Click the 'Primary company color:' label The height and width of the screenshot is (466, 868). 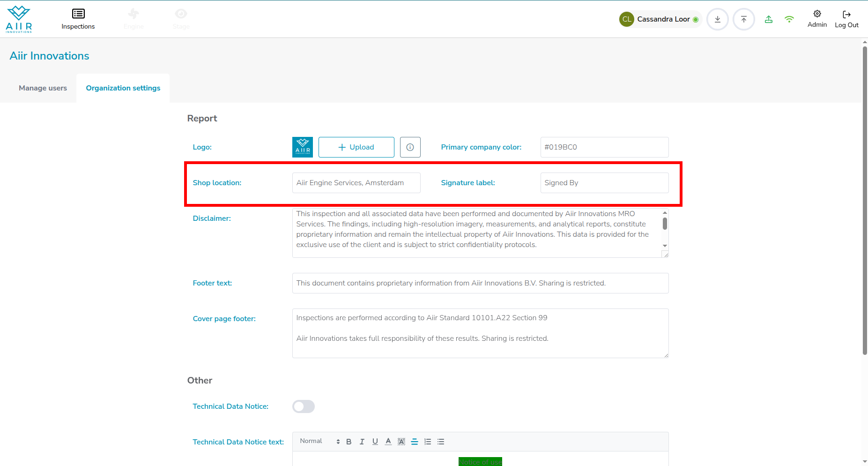pyautogui.click(x=481, y=147)
